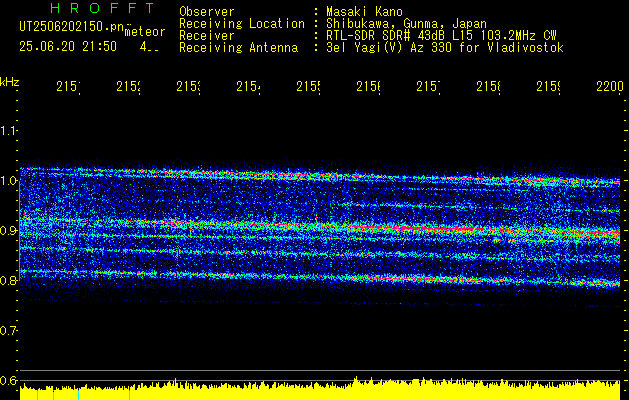Click the 2157 time axis marker

click(x=428, y=87)
